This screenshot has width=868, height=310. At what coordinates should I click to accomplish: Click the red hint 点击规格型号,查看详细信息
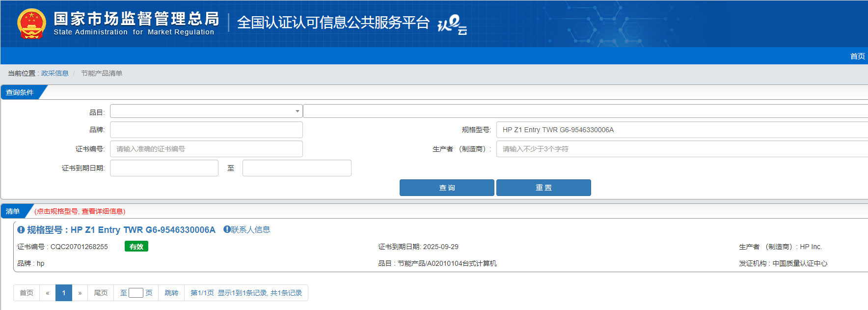tap(80, 211)
